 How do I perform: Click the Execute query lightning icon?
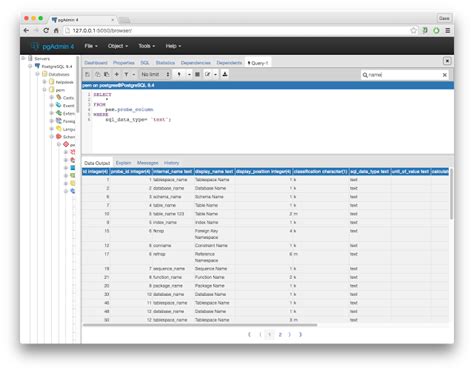[179, 74]
